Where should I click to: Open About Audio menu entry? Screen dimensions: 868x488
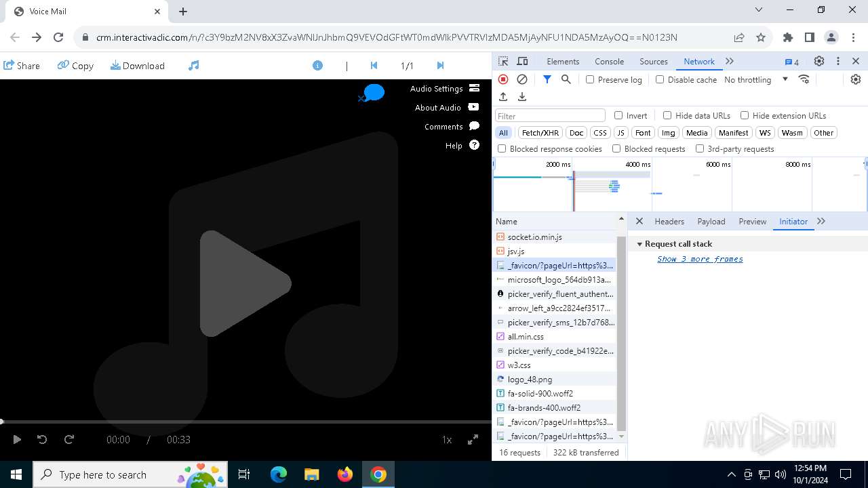[447, 108]
